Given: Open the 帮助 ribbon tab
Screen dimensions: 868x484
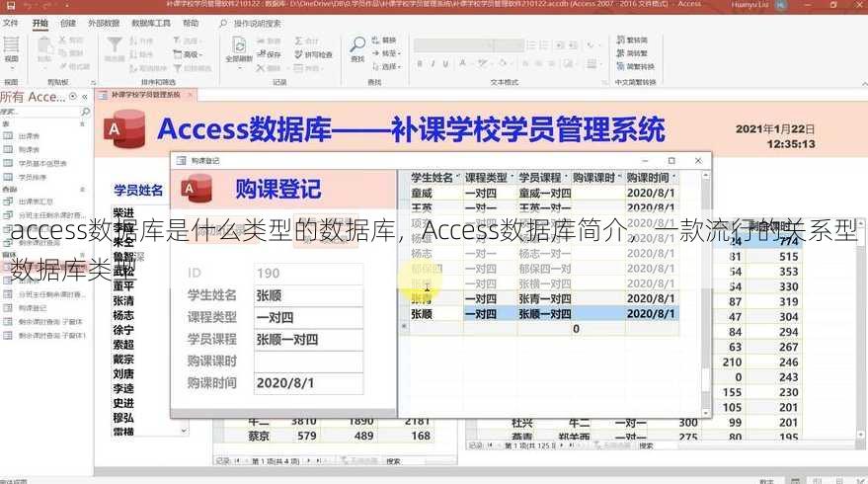Looking at the screenshot, I should [191, 24].
